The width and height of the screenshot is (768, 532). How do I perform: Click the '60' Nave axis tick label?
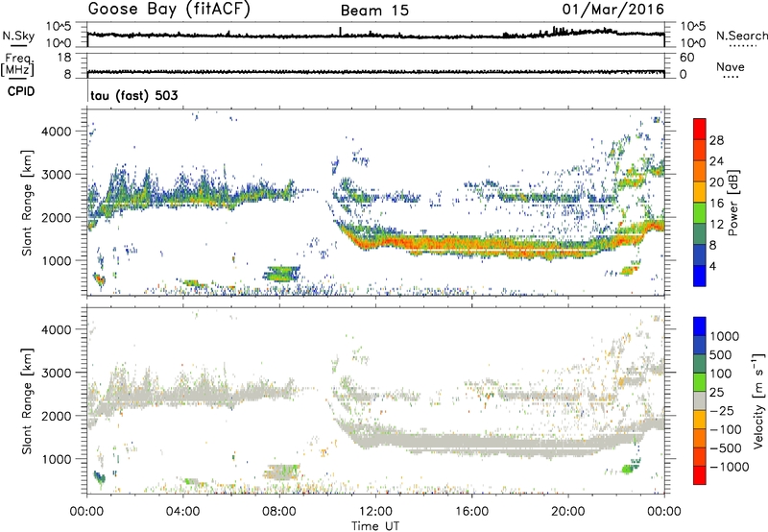686,58
